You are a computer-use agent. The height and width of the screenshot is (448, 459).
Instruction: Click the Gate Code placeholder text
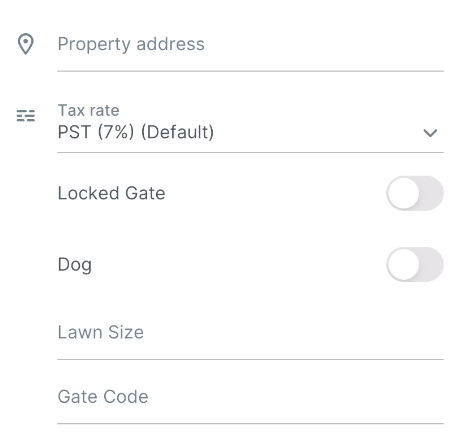[103, 397]
